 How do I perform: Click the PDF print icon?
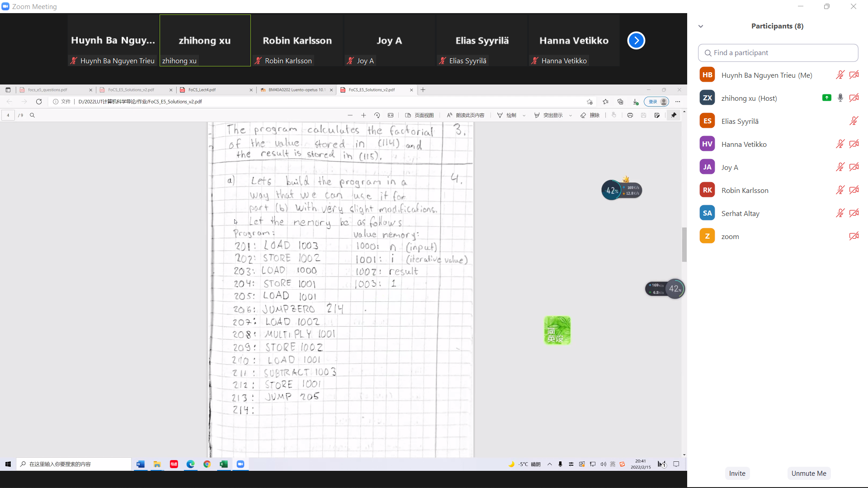point(630,115)
